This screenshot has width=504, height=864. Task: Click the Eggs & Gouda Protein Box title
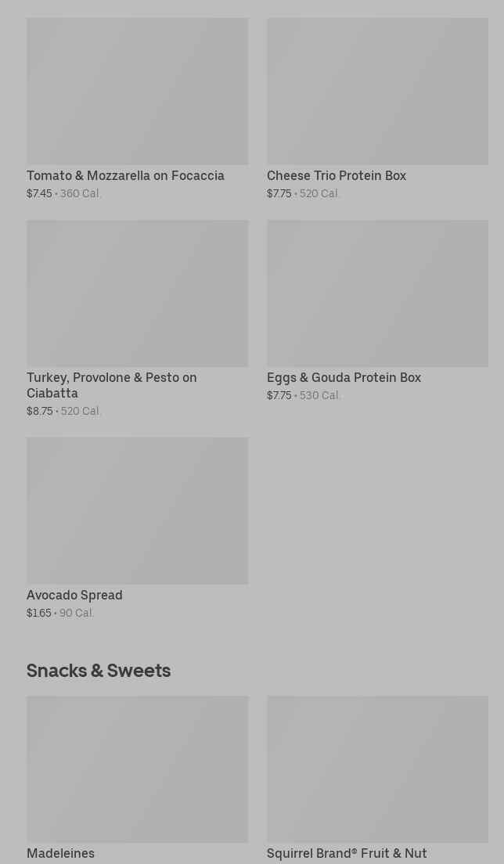344,378
